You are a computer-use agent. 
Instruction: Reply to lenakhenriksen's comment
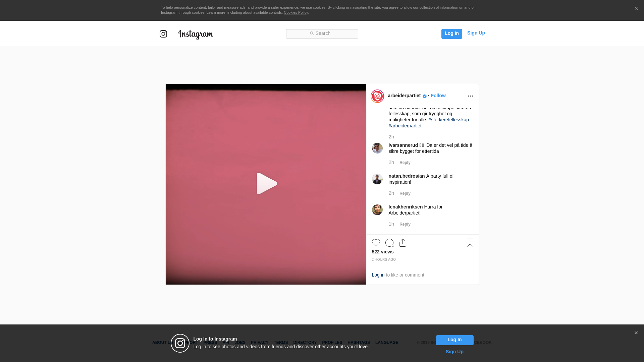(405, 224)
